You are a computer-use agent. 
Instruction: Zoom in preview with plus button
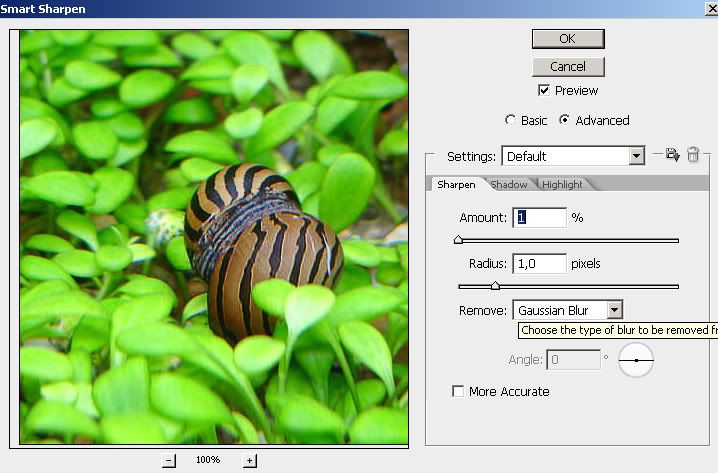pyautogui.click(x=250, y=460)
